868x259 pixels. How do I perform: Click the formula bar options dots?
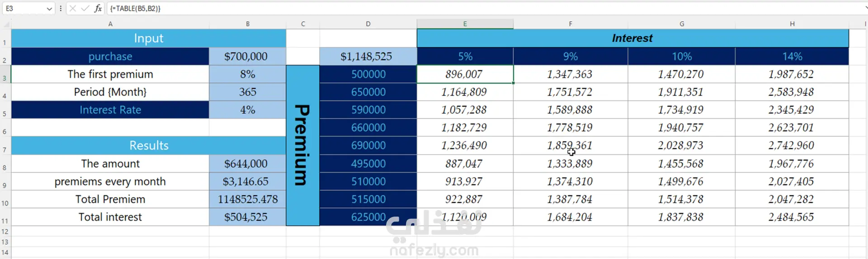[x=61, y=9]
